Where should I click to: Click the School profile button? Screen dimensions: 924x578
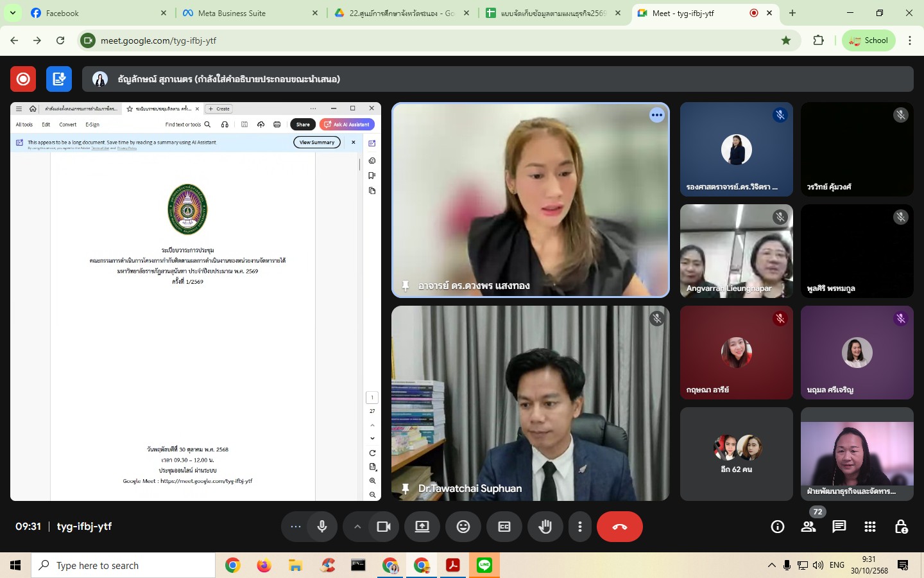(x=868, y=40)
